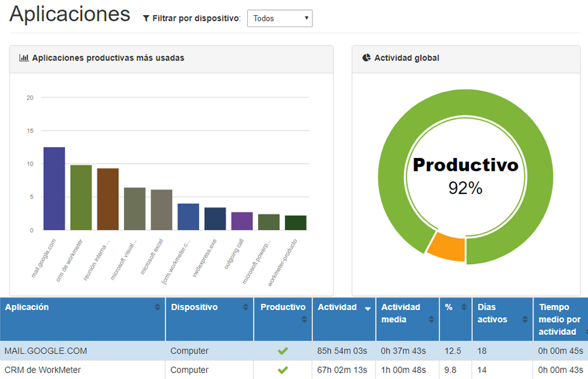Sort by the Productivo column header

point(283,308)
